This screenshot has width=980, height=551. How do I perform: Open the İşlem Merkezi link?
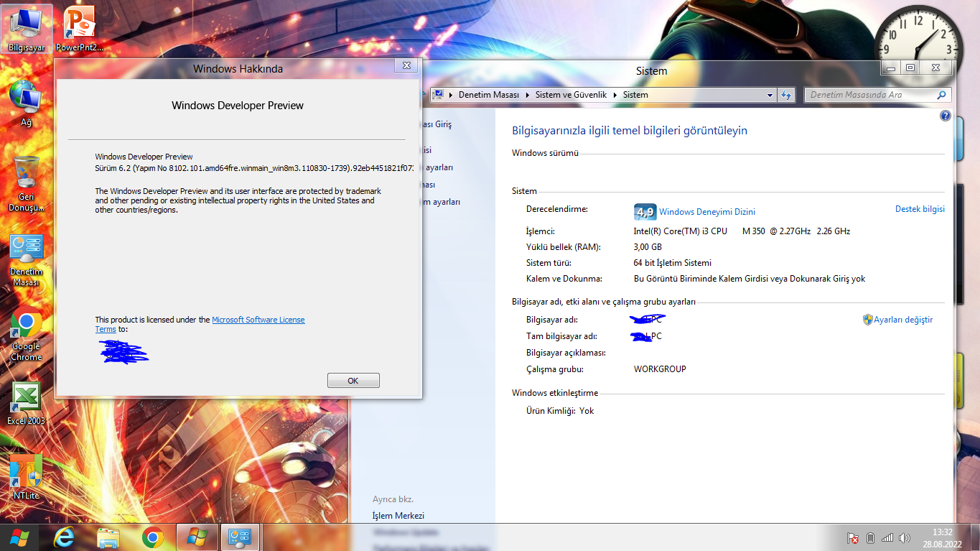tap(398, 516)
